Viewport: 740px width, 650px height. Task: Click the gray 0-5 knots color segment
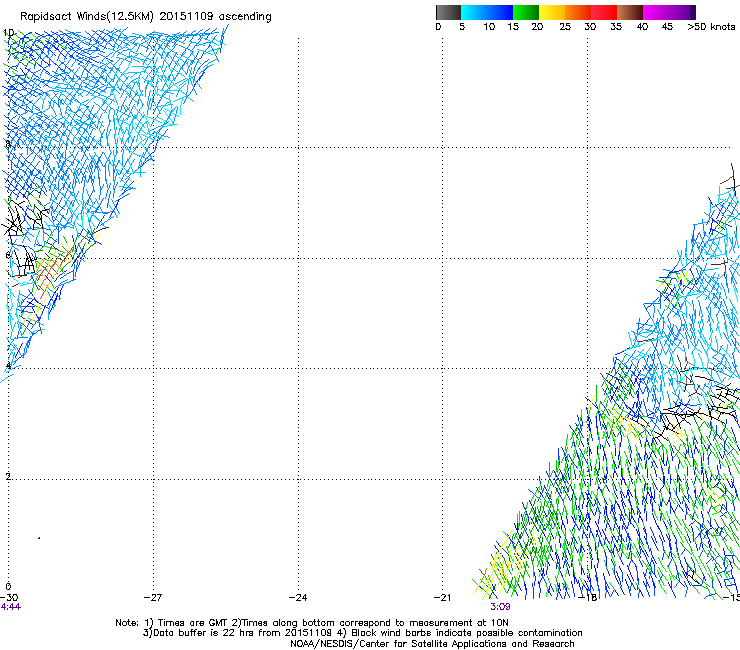pyautogui.click(x=448, y=12)
